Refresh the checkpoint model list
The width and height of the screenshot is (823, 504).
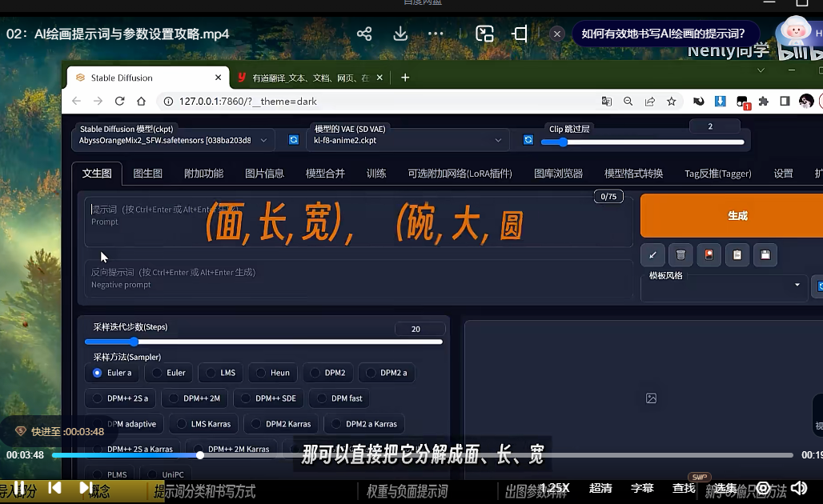294,140
